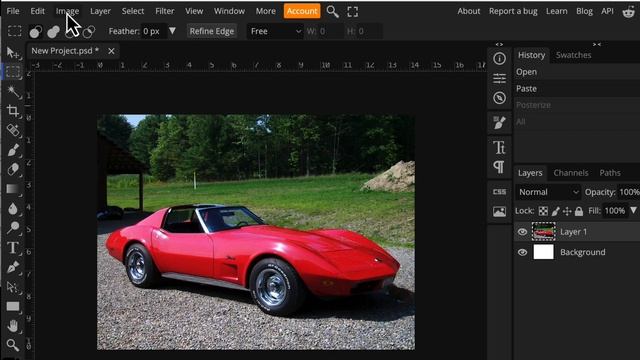Select the Crop tool
This screenshot has height=360, width=640.
(13, 111)
